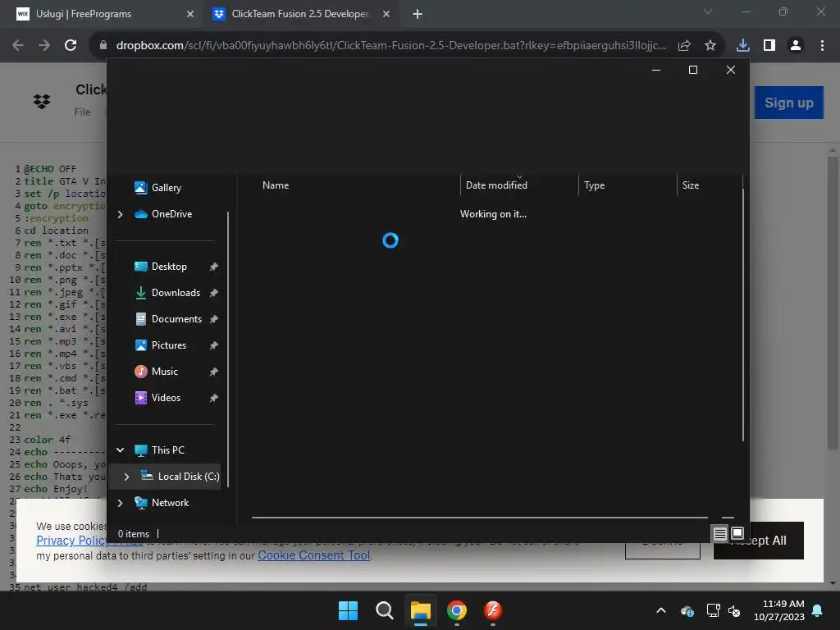Screen dimensions: 840x630
Task: Open Desktop in the File Explorer sidebar
Action: (x=169, y=267)
